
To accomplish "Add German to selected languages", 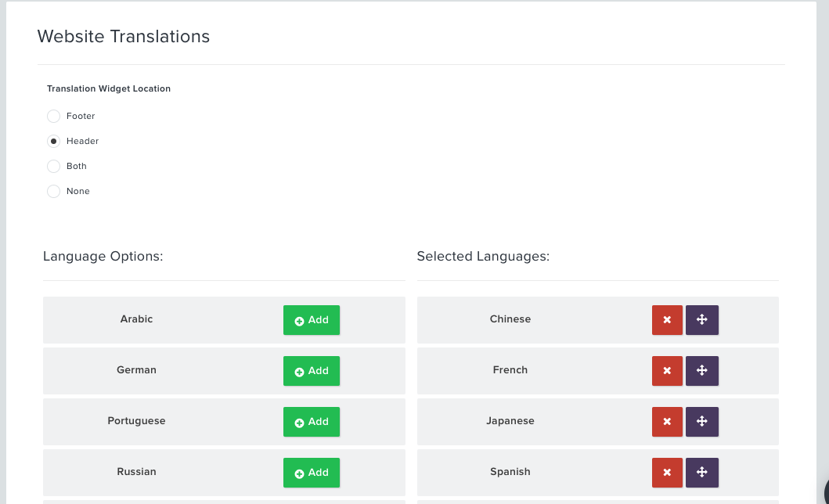I will [312, 371].
